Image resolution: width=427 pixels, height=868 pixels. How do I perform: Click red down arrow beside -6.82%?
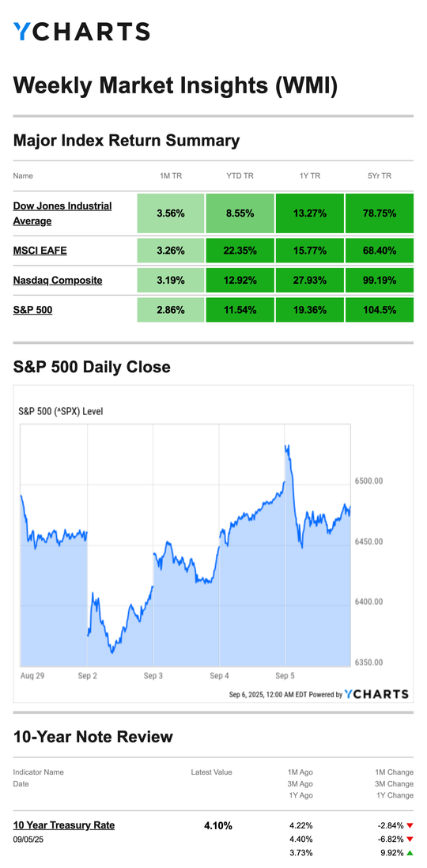pyautogui.click(x=410, y=840)
